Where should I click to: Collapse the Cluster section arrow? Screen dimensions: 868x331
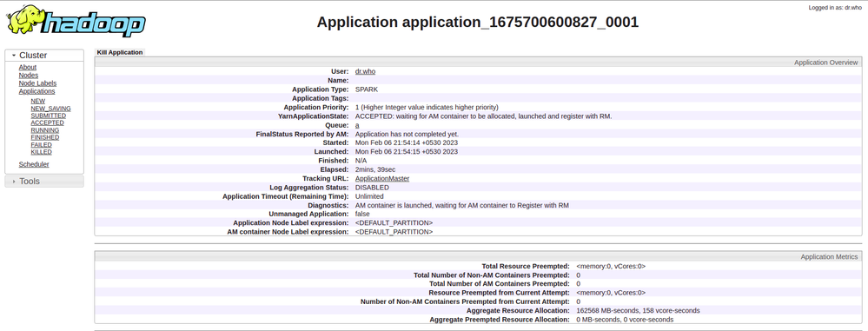(14, 56)
